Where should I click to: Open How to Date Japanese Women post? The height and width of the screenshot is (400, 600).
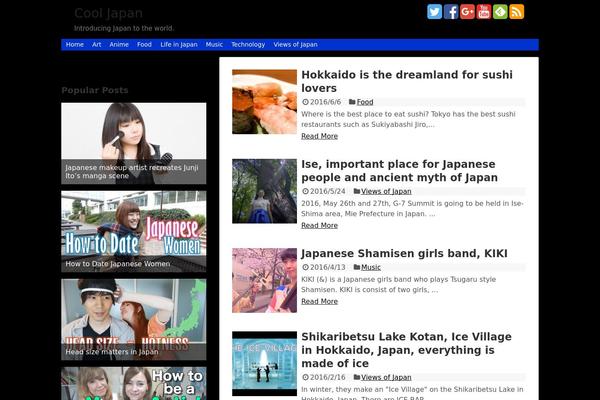134,232
